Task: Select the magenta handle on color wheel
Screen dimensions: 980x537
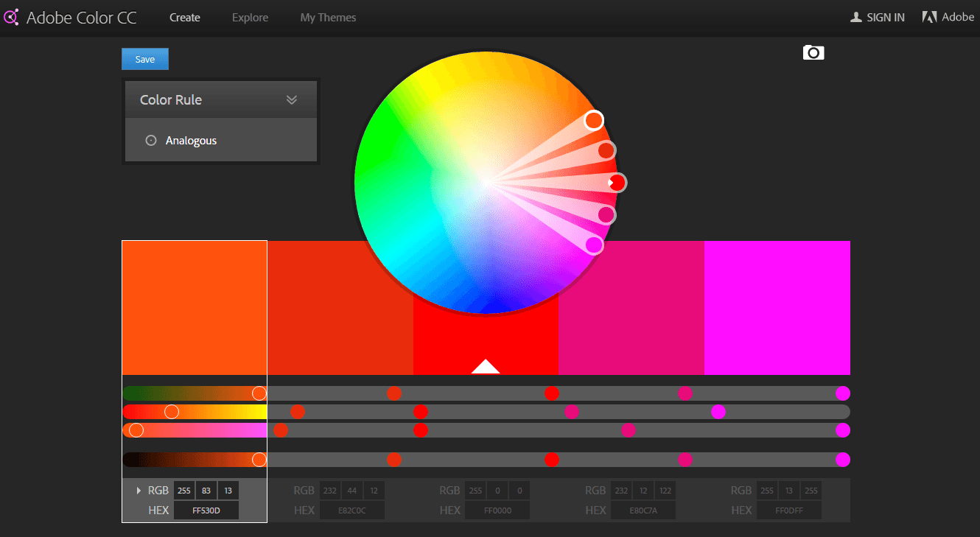Action: (x=594, y=245)
